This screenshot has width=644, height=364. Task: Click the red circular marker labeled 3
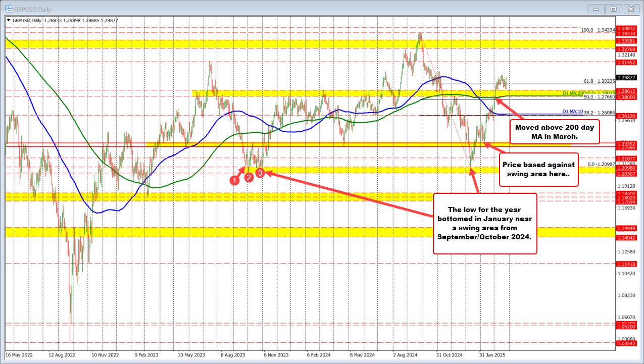[x=260, y=172]
